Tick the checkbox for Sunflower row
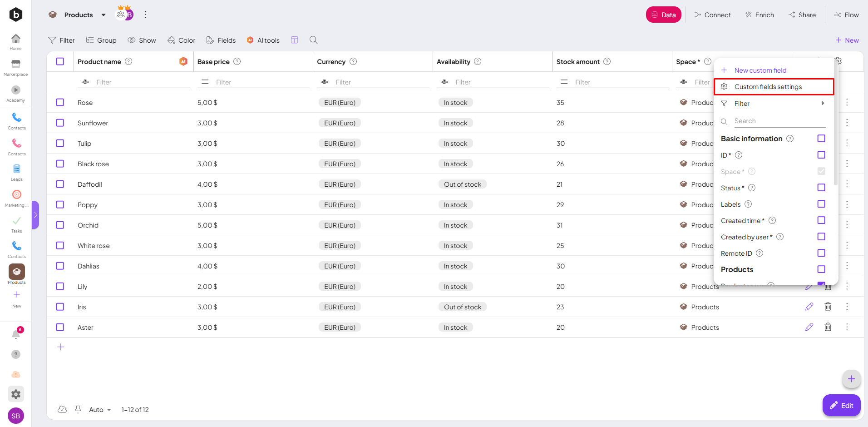Image resolution: width=868 pixels, height=427 pixels. tap(60, 123)
